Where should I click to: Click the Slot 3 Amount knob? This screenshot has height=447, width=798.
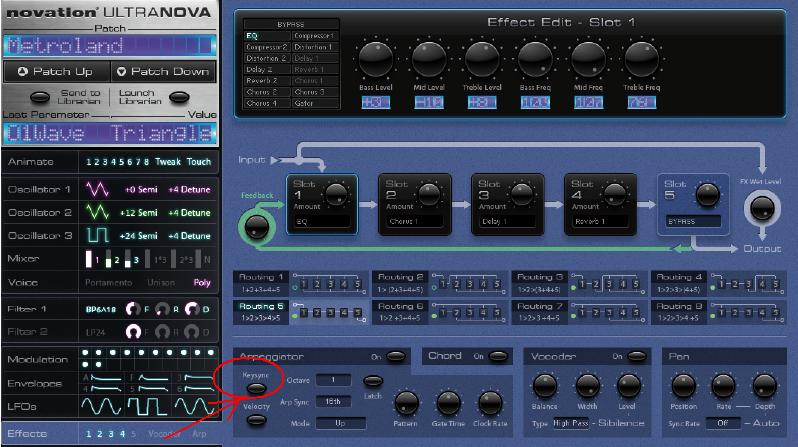[522, 194]
